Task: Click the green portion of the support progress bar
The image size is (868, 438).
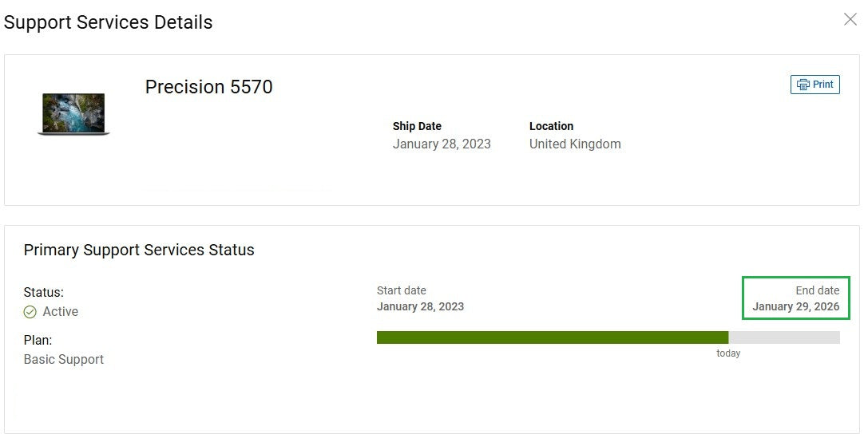Action: pos(552,337)
